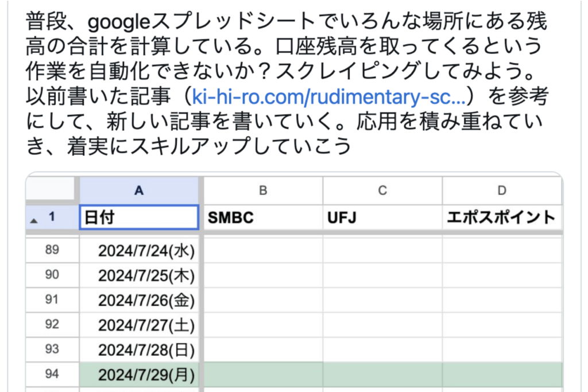Select column C header
Image resolution: width=588 pixels, height=392 pixels.
coord(382,191)
